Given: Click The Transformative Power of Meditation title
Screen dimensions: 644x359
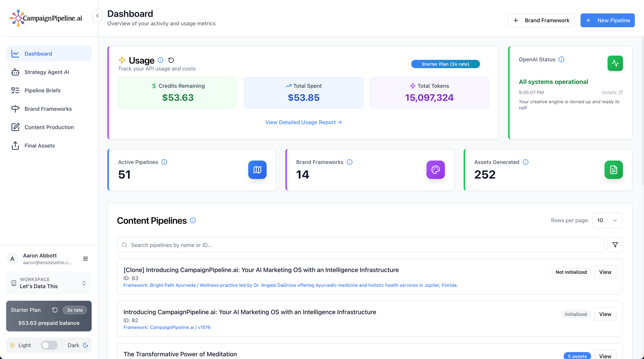Looking at the screenshot, I should pos(180,354).
